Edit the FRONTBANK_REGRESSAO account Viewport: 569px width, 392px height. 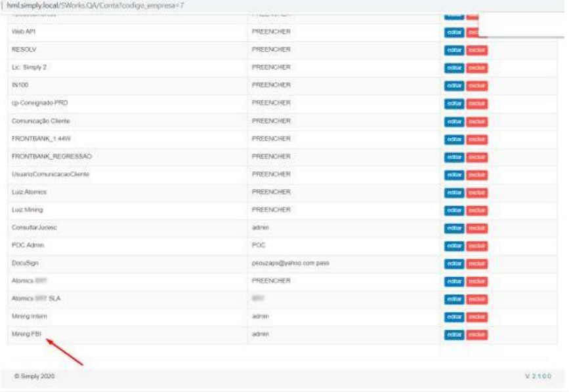point(454,157)
